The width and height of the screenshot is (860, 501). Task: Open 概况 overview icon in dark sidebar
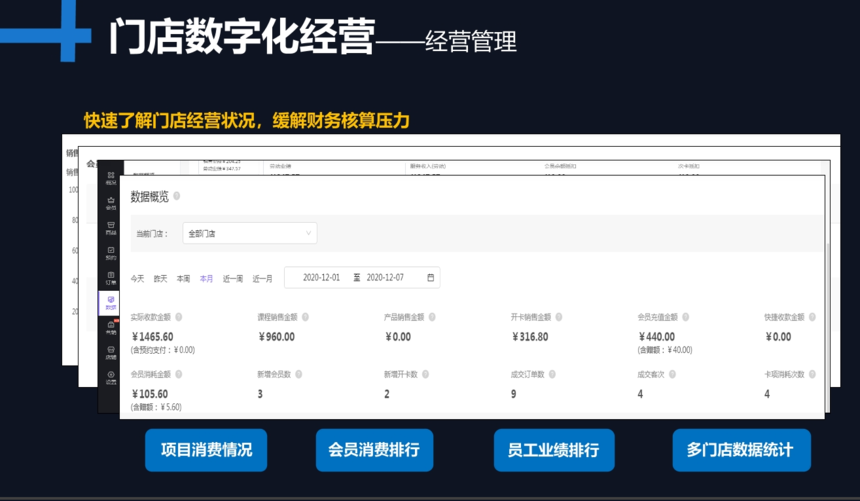pyautogui.click(x=111, y=178)
